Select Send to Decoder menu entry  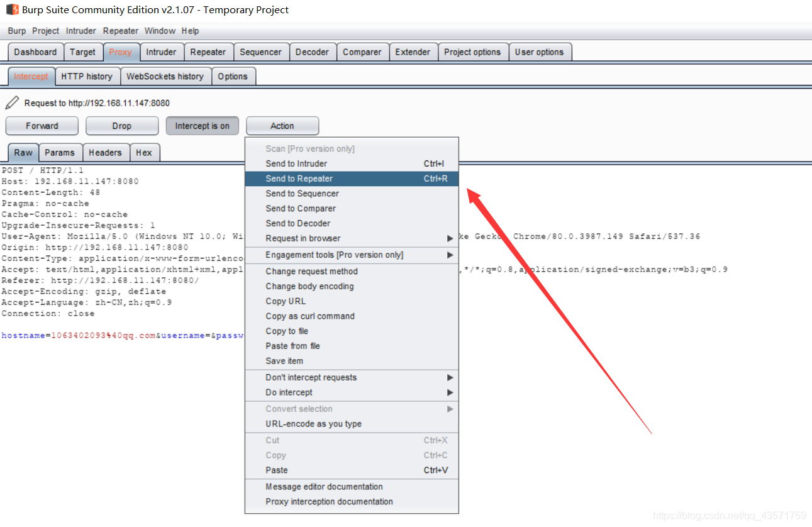pos(352,223)
